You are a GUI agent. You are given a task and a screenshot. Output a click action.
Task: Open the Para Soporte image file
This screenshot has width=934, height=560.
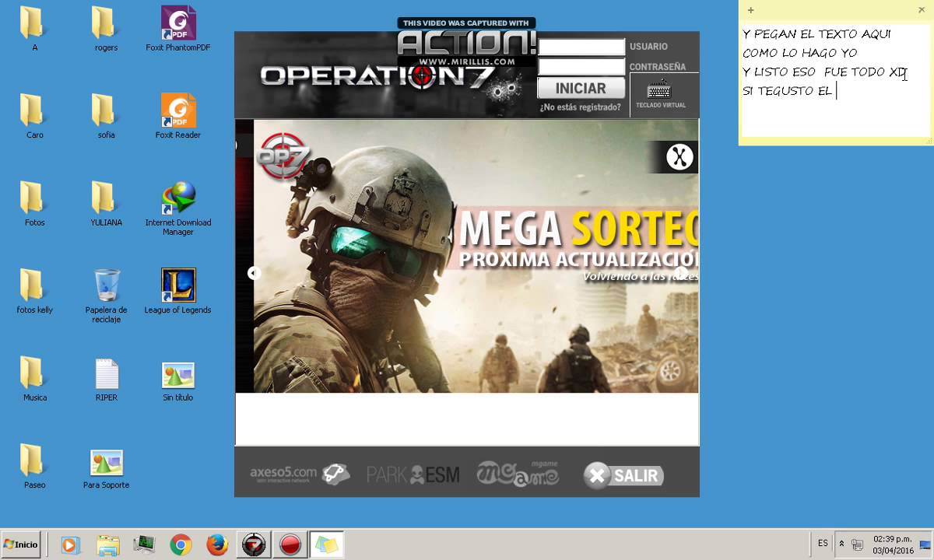click(106, 467)
